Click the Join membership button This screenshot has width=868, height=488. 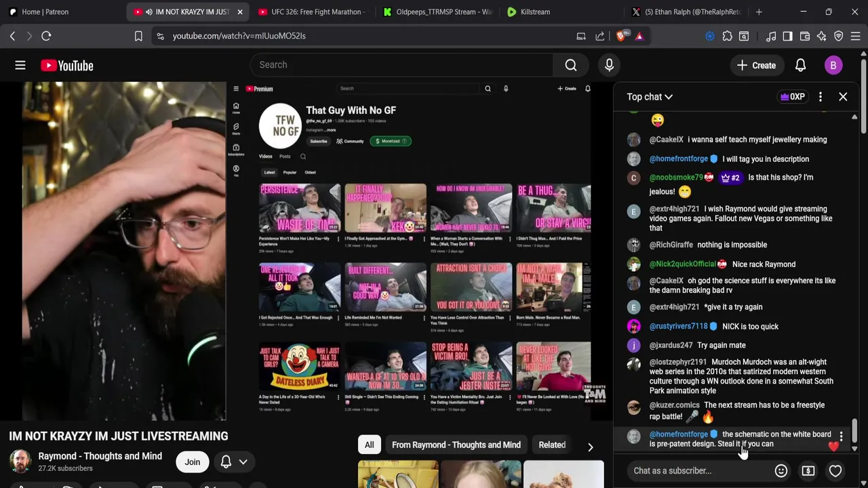pos(193,462)
